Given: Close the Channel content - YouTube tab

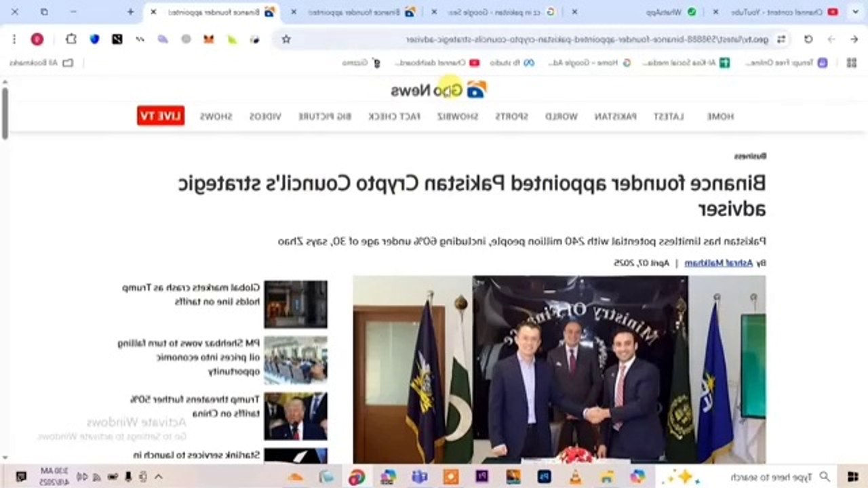Looking at the screenshot, I should (715, 12).
